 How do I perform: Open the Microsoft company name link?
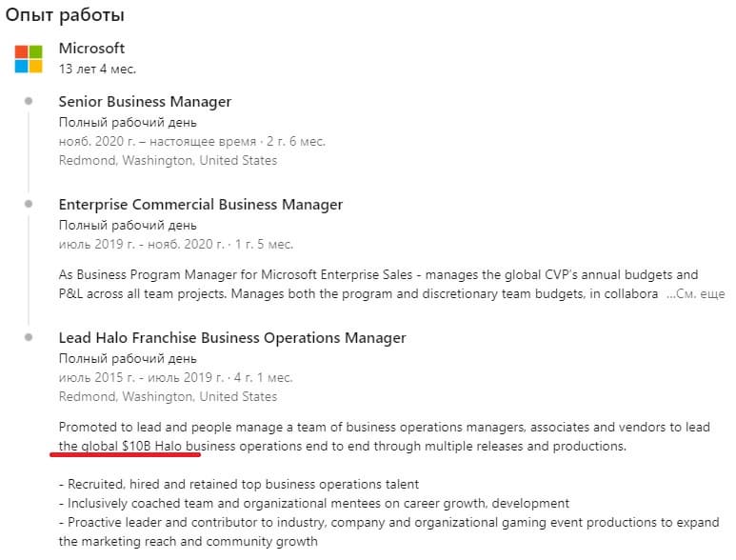[91, 49]
